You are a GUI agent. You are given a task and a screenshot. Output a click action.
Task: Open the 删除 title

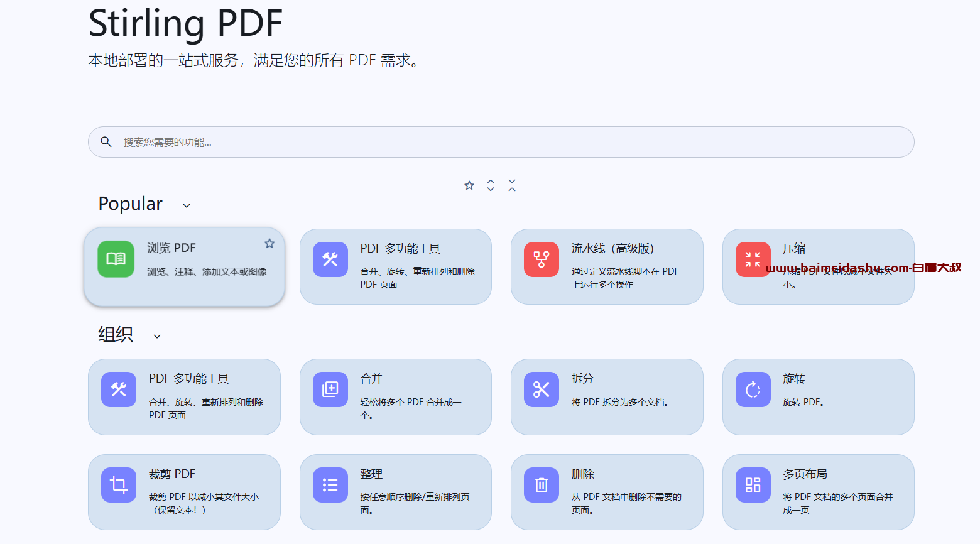[x=582, y=474]
